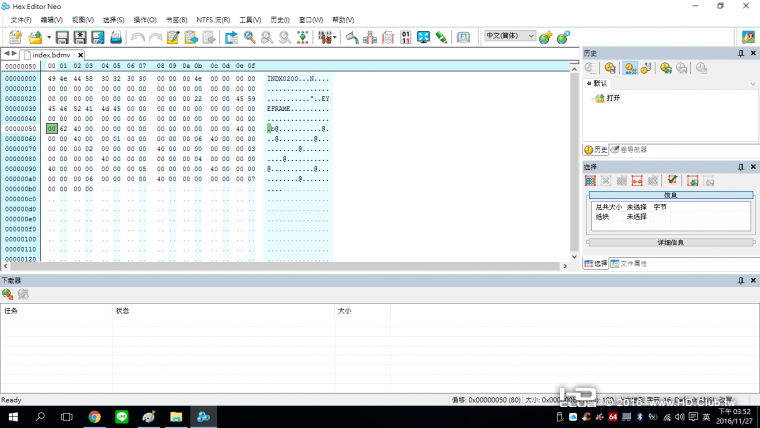This screenshot has width=760, height=428.
Task: Select hex byte 62 in row 00000050
Action: pos(63,128)
